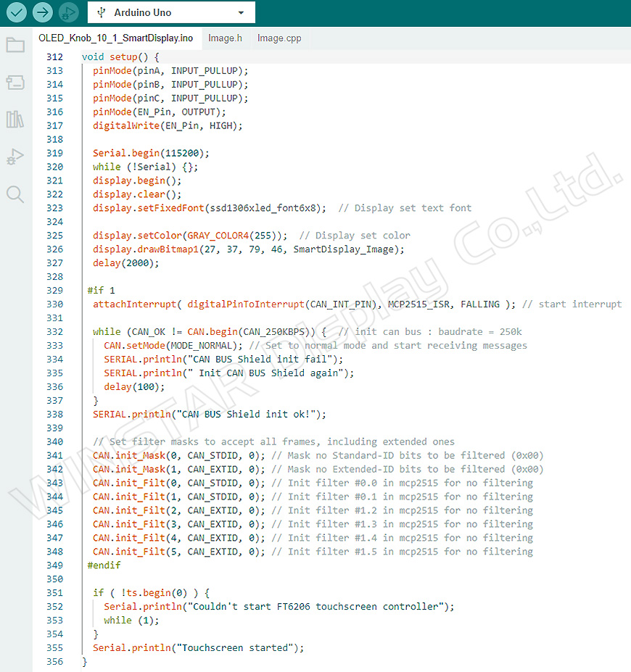Switch to the Image.h tab
631x672 pixels.
[x=225, y=38]
